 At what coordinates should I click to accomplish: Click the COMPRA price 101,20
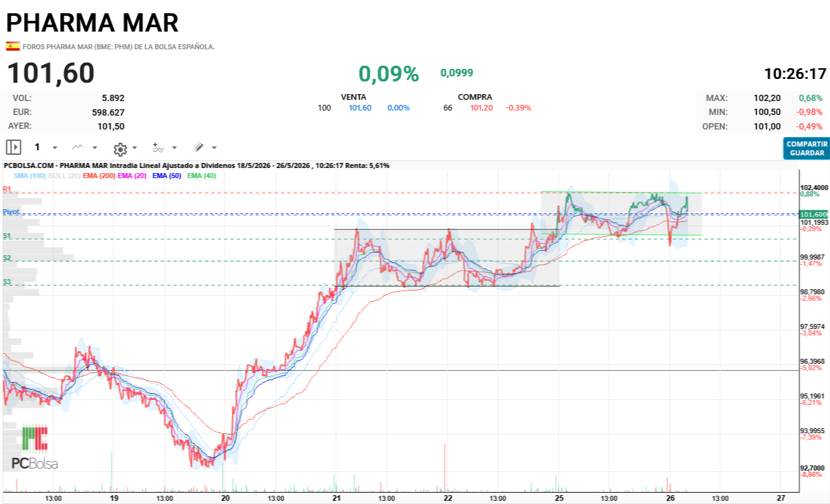pyautogui.click(x=482, y=108)
